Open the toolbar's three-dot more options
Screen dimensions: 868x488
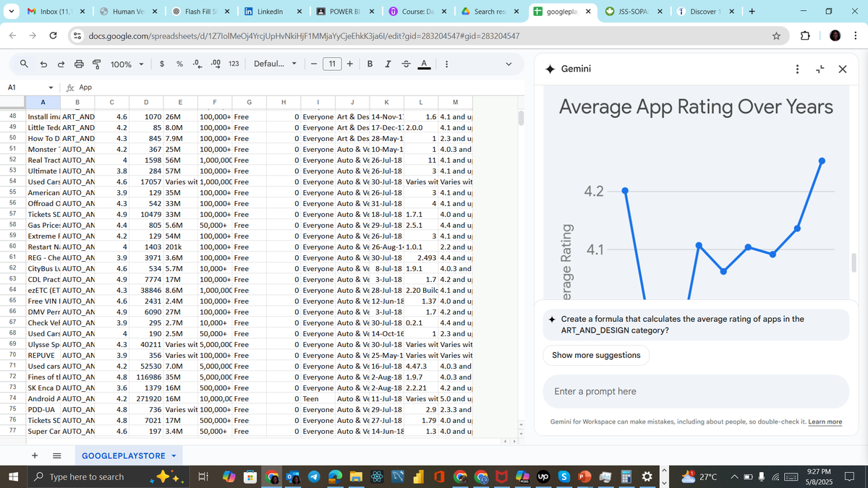(x=446, y=64)
